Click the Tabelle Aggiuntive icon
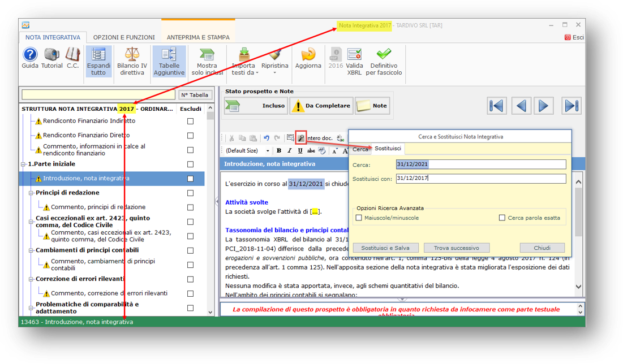 click(x=169, y=55)
